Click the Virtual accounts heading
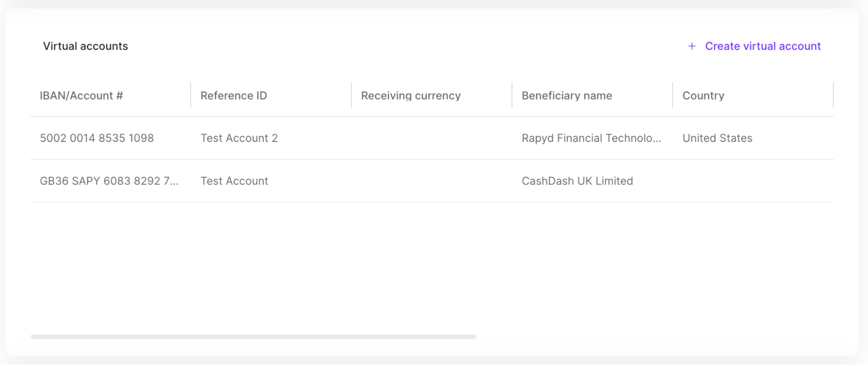The image size is (868, 365). pos(85,46)
